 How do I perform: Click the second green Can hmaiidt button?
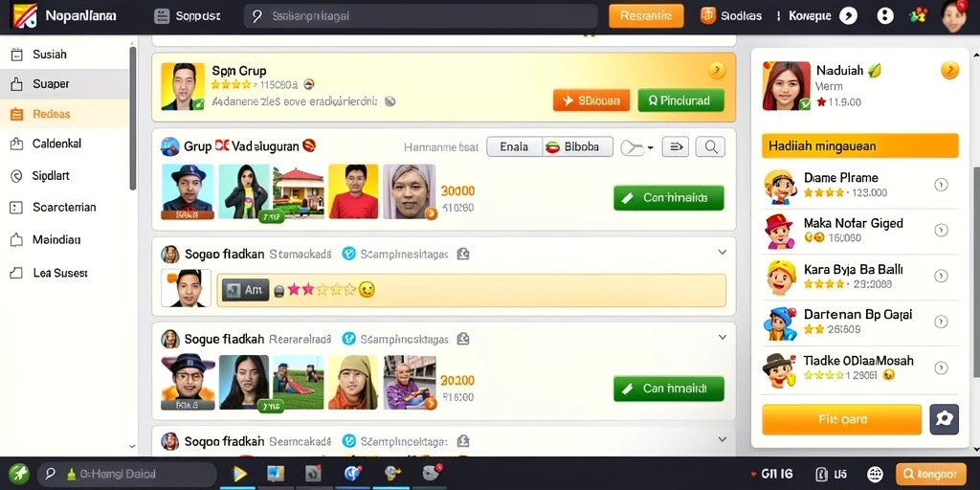[x=669, y=389]
